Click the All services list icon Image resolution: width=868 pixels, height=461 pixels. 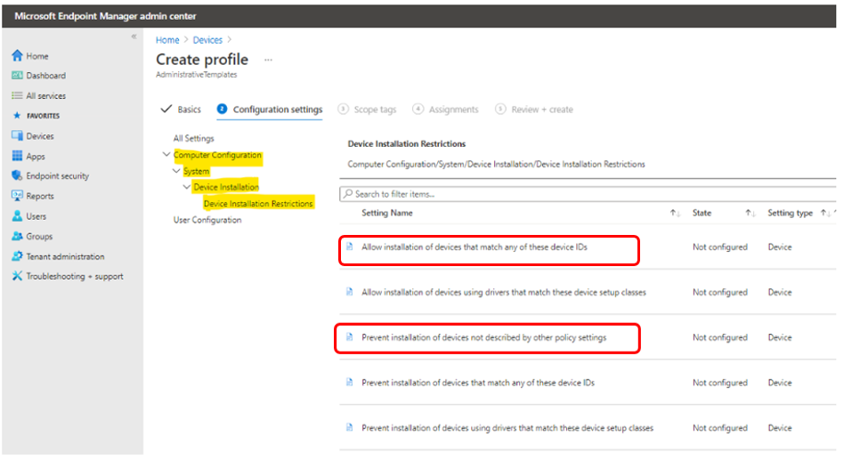click(x=17, y=95)
